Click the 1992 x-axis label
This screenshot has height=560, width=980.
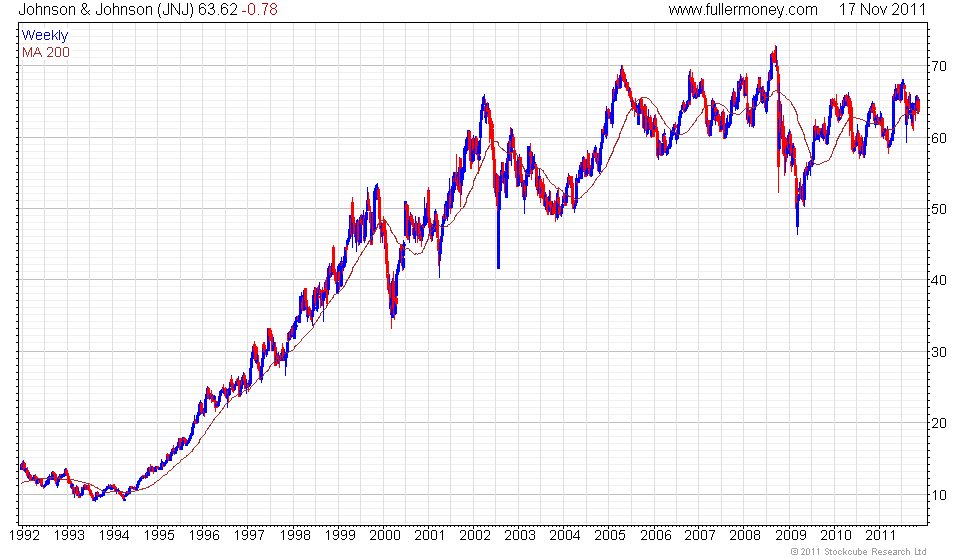point(24,535)
